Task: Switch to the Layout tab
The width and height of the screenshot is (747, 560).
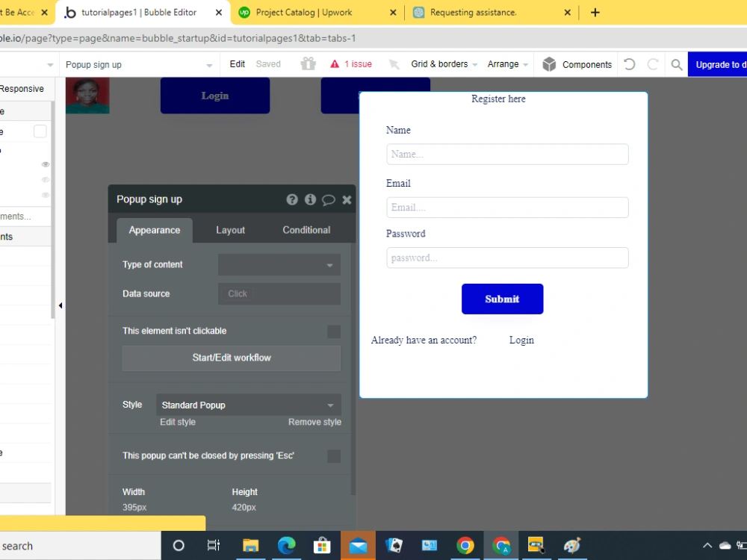Action: 230,230
